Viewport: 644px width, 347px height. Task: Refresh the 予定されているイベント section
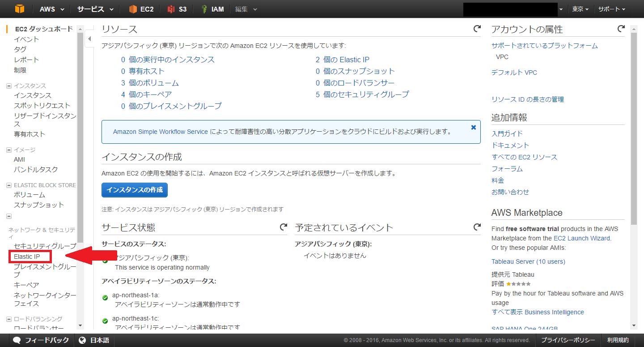click(x=477, y=227)
